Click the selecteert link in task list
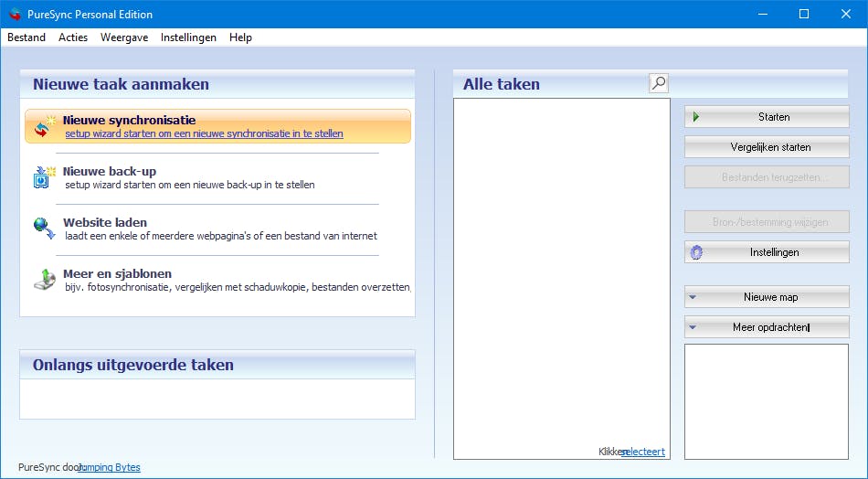 click(643, 452)
